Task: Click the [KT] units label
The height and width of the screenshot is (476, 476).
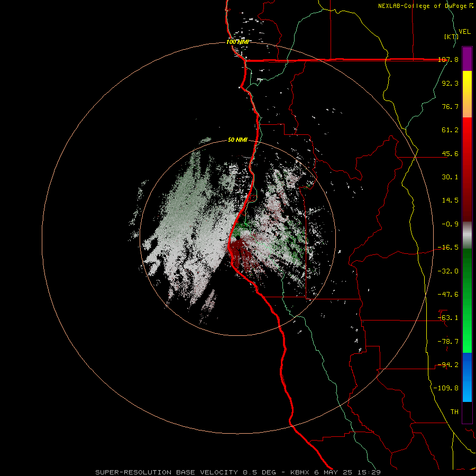Action: [451, 37]
